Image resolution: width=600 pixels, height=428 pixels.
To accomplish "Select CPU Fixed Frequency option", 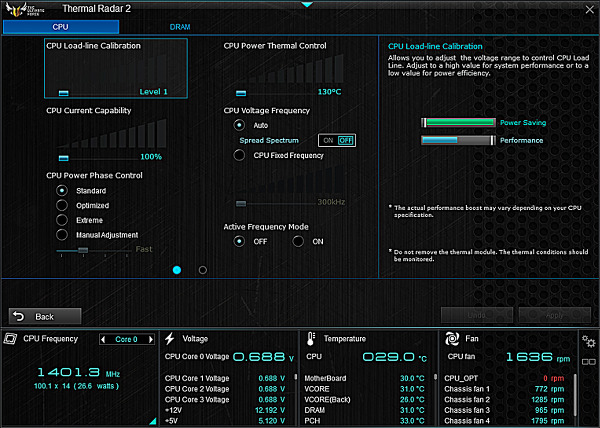I will click(x=239, y=155).
